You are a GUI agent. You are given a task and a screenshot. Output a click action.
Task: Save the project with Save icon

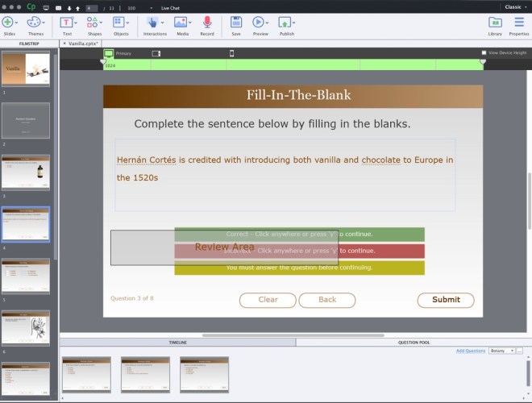(x=236, y=23)
